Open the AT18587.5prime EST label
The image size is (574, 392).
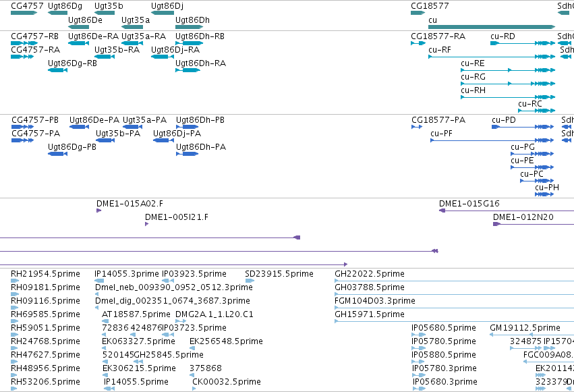[x=136, y=315]
